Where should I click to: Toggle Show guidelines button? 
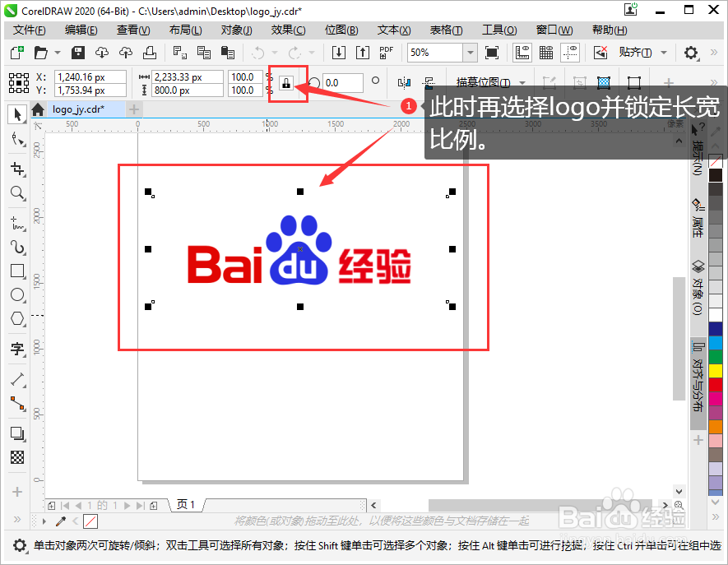(x=570, y=53)
